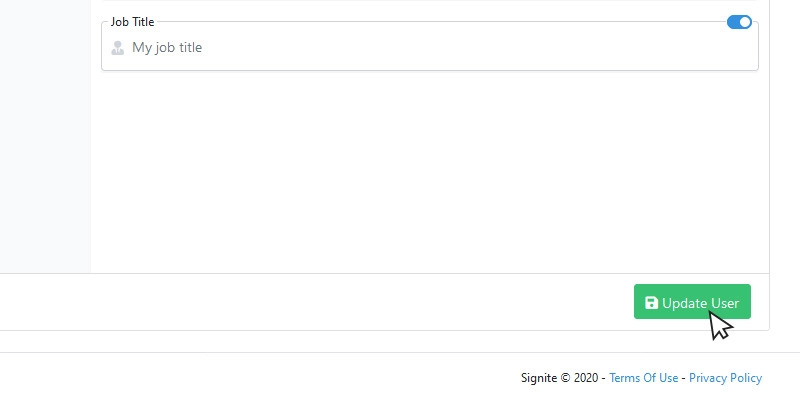
Task: Click the empty white area below the Job Title field
Action: click(430, 171)
